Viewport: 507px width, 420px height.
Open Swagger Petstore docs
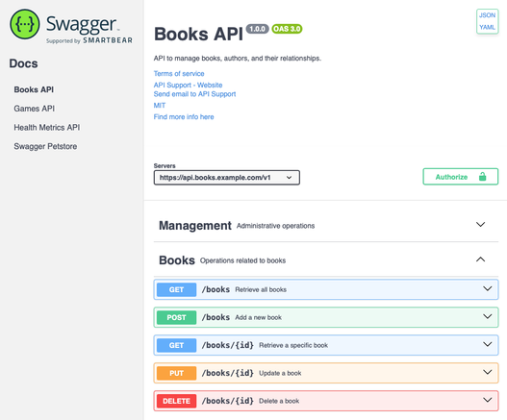45,146
